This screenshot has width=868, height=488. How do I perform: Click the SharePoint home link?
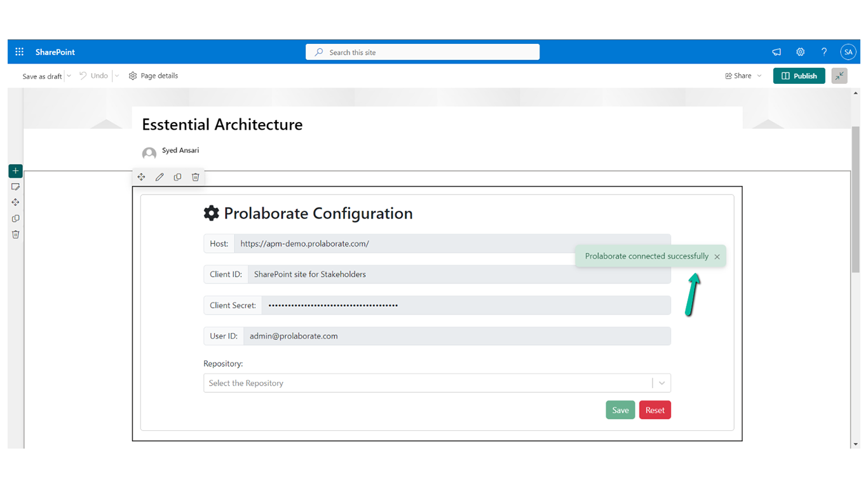(55, 52)
